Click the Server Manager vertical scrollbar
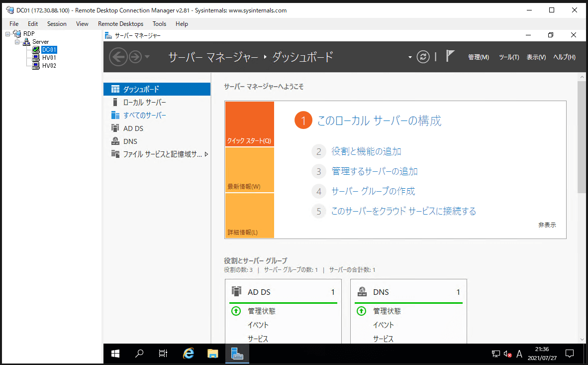The height and width of the screenshot is (365, 588). click(x=582, y=137)
